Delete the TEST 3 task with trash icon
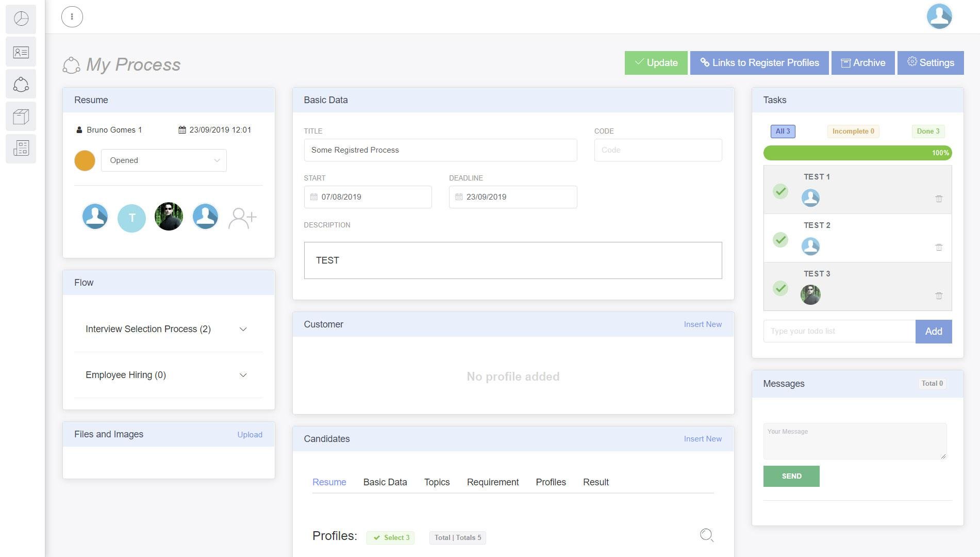The width and height of the screenshot is (980, 557). pyautogui.click(x=939, y=296)
